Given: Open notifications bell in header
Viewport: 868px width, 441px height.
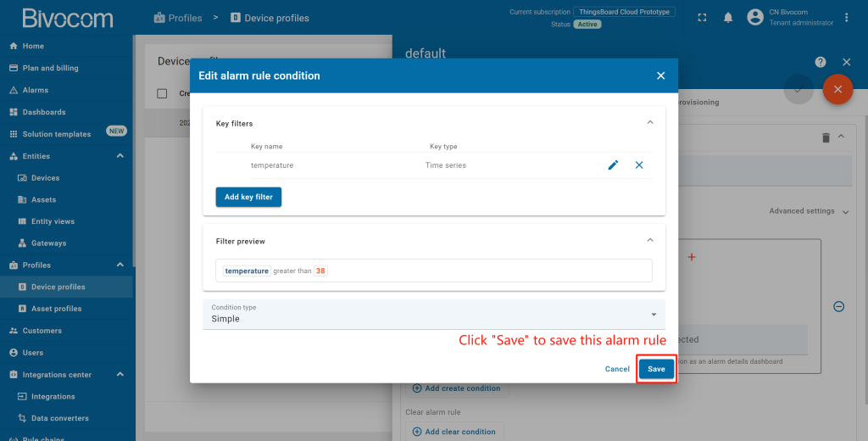Looking at the screenshot, I should 728,18.
